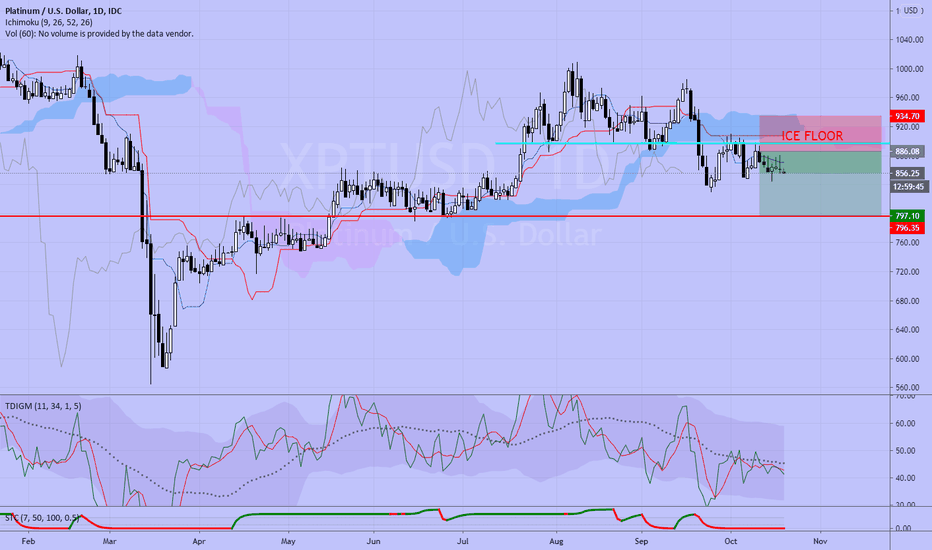
Task: Click the 856.25 current price tag
Action: 907,174
